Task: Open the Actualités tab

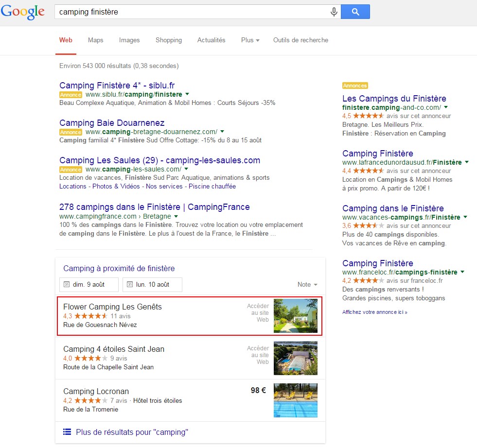Action: (x=211, y=40)
